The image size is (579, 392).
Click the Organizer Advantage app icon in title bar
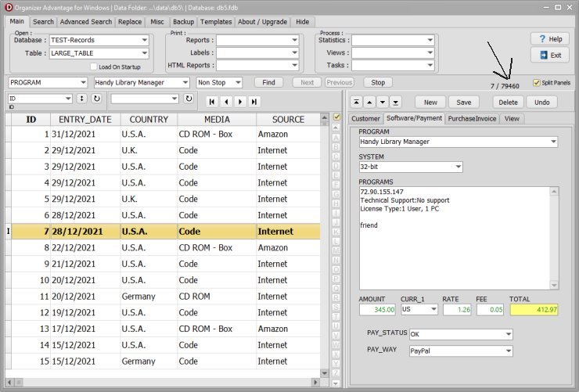pos(8,7)
